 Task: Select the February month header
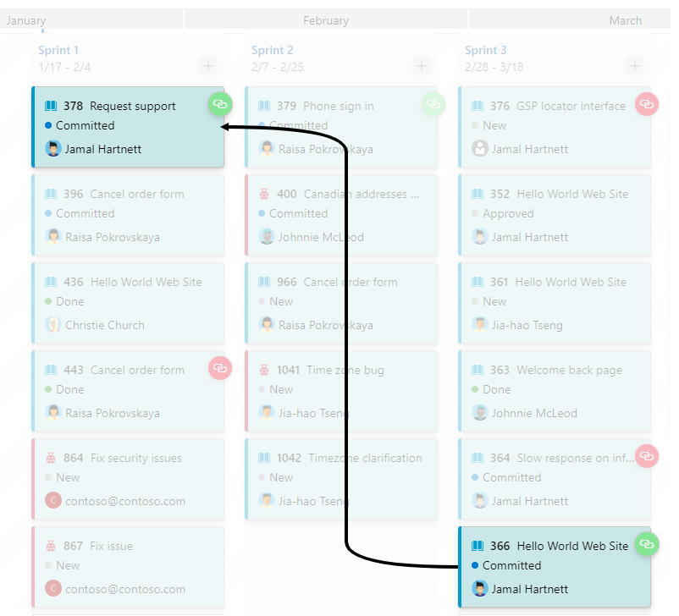[326, 20]
